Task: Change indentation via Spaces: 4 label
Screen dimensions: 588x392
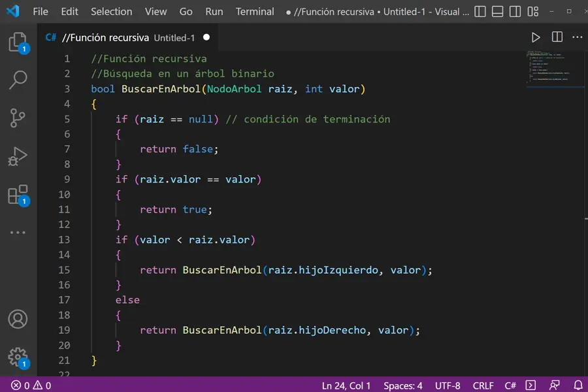Action: coord(402,385)
